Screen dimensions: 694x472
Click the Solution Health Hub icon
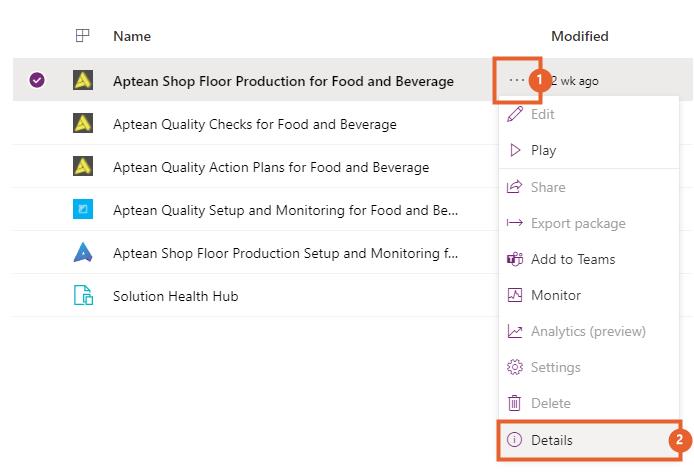[x=83, y=296]
